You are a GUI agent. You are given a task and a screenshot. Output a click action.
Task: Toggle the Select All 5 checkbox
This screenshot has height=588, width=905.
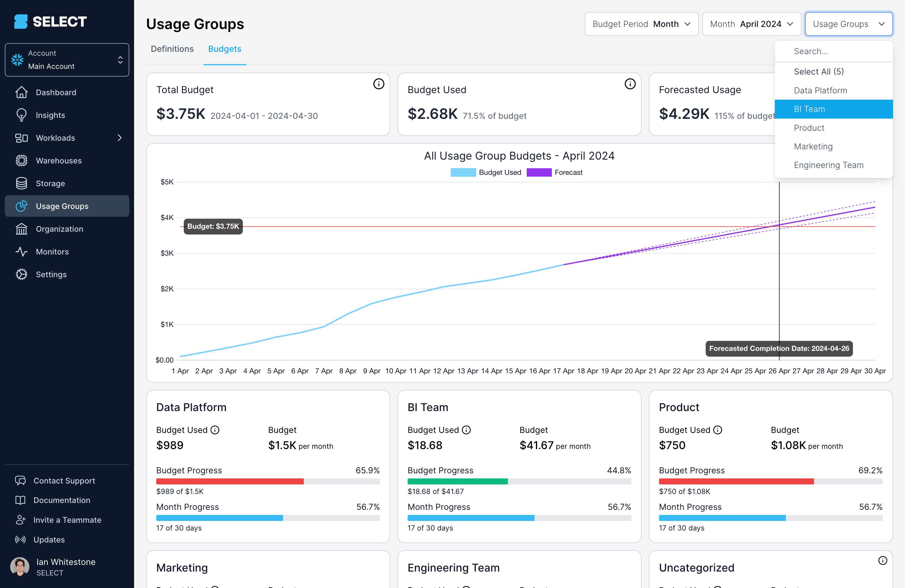click(x=819, y=71)
